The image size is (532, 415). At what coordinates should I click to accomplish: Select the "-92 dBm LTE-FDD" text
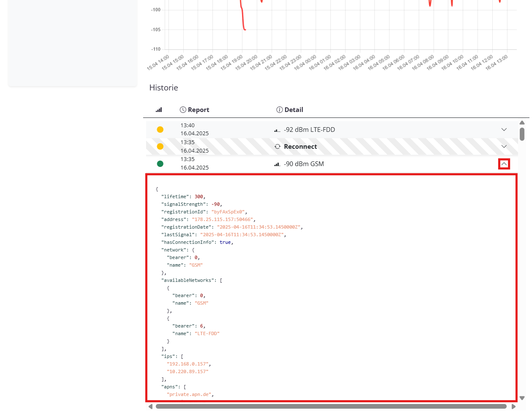point(309,130)
